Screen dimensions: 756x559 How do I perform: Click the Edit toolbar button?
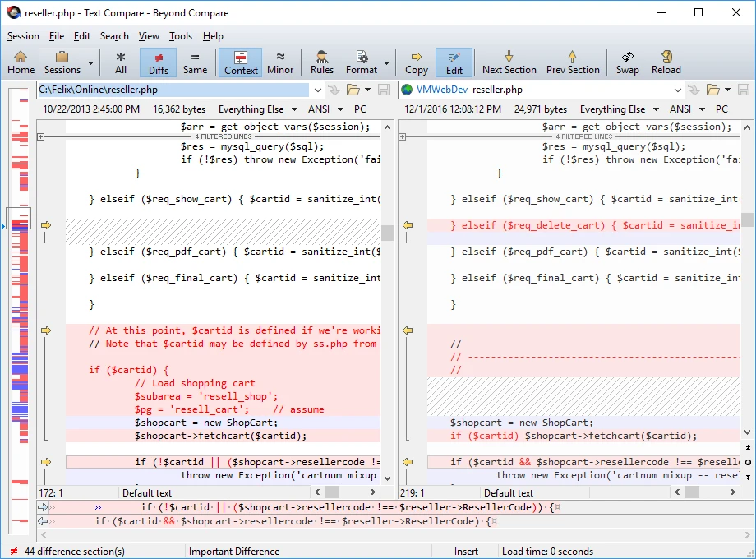(454, 62)
